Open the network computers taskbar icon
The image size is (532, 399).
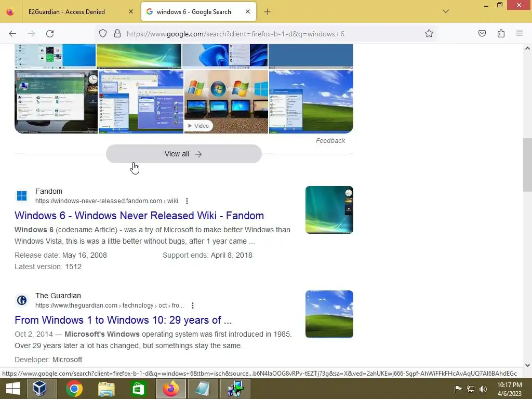click(x=235, y=389)
